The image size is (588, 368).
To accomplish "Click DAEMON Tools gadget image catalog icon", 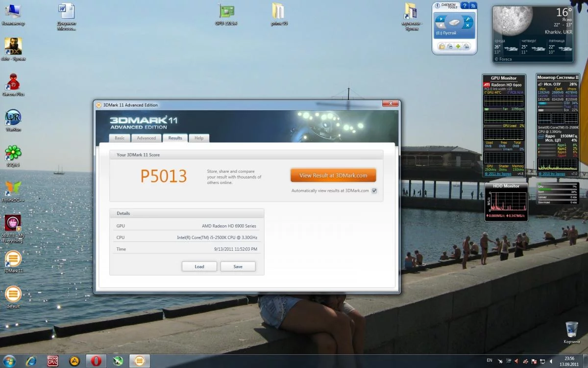I will pyautogui.click(x=442, y=46).
